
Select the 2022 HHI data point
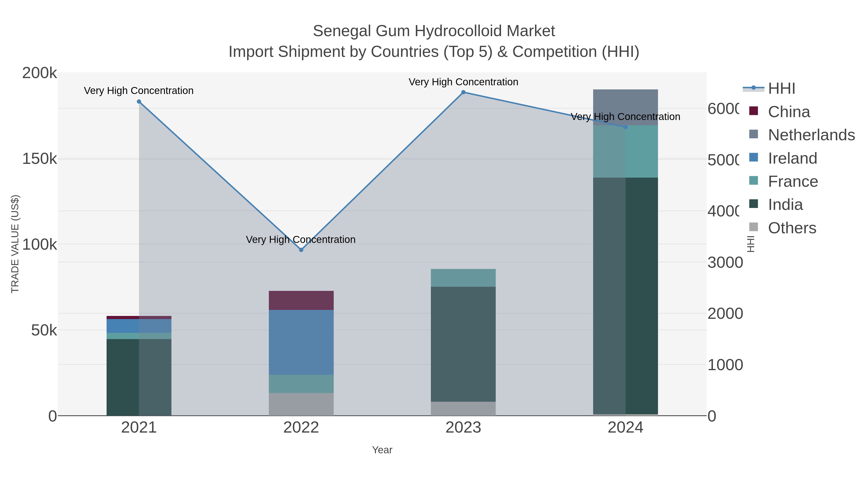coord(301,250)
